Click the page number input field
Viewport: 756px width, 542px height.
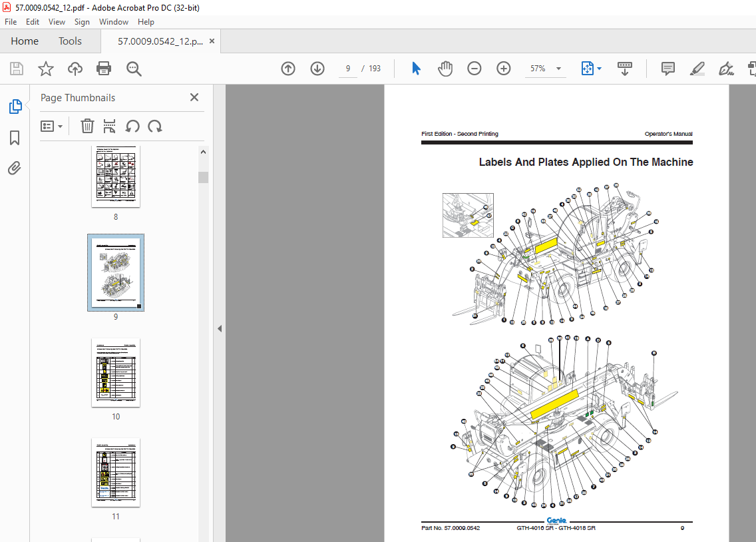pos(348,69)
